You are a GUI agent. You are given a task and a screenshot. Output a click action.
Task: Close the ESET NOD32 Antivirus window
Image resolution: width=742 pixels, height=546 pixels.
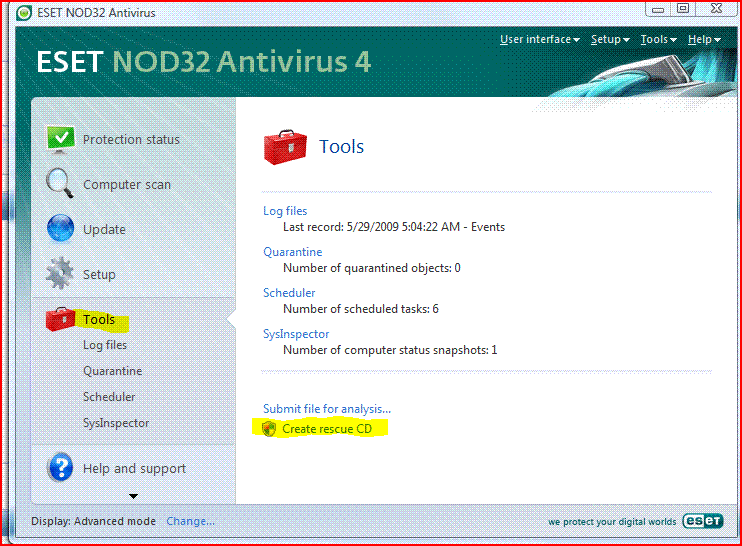coord(716,9)
